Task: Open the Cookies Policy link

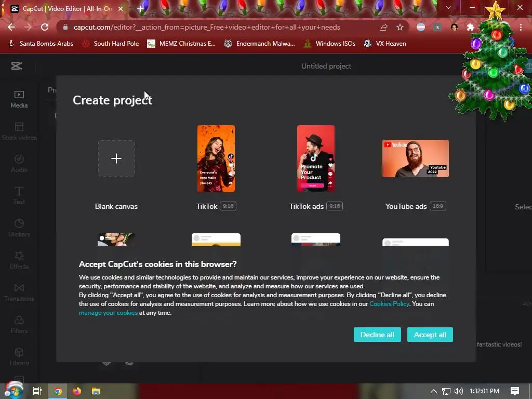Action: click(x=389, y=304)
